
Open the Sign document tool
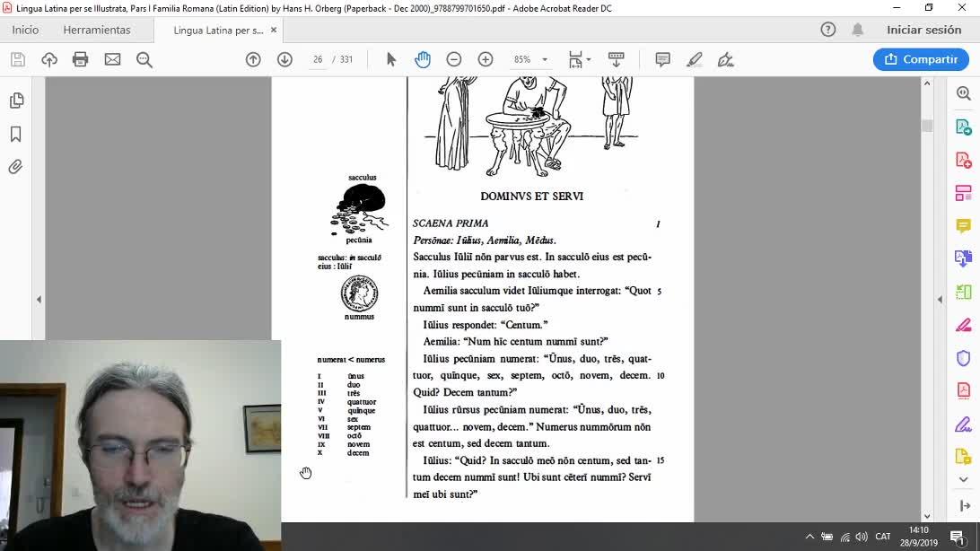726,59
